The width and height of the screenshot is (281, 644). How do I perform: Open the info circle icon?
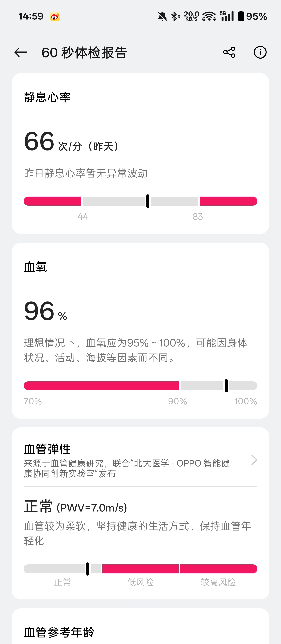pos(260,52)
